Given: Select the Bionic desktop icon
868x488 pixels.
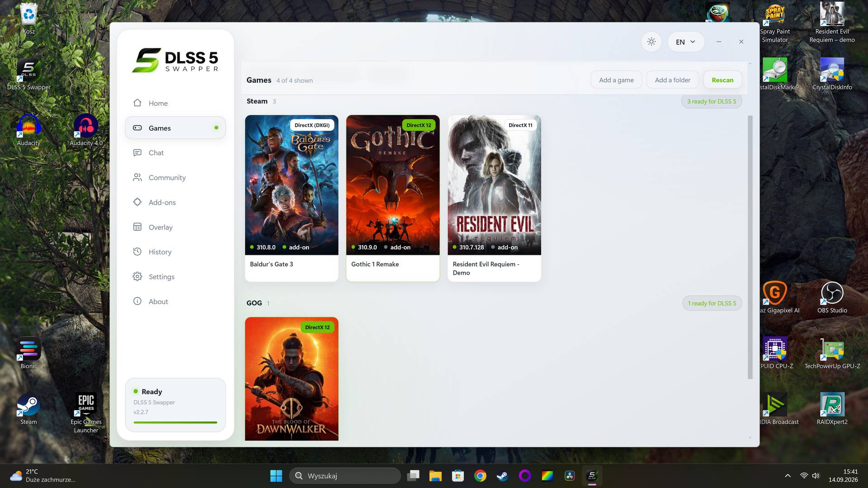Looking at the screenshot, I should click(28, 353).
